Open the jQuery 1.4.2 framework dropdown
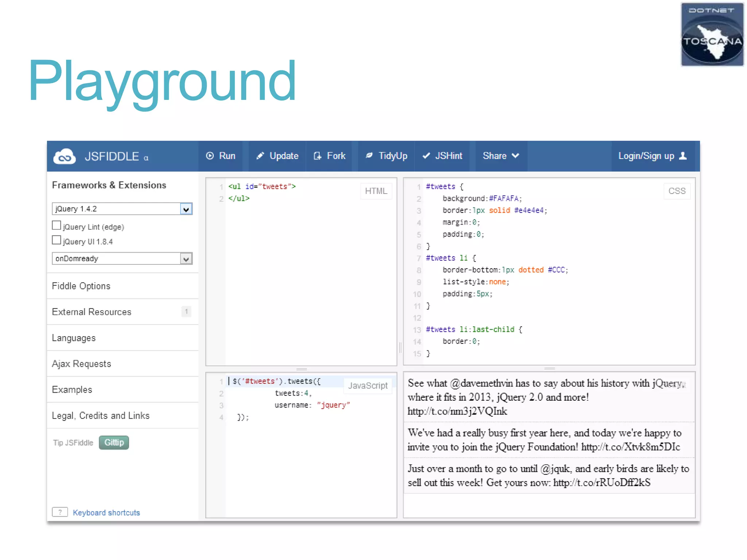Screen dimensions: 747x560 (122, 209)
